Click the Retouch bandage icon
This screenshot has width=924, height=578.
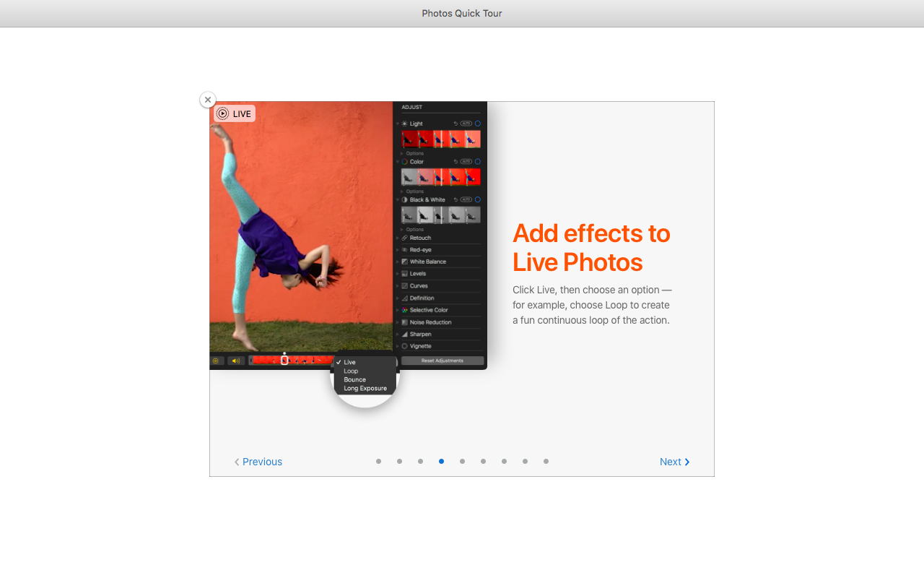point(404,238)
